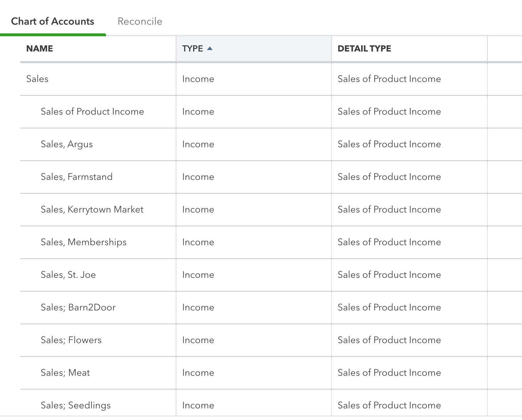The width and height of the screenshot is (522, 420).
Task: Click Income type for Sales; Seedlings
Action: click(x=198, y=405)
